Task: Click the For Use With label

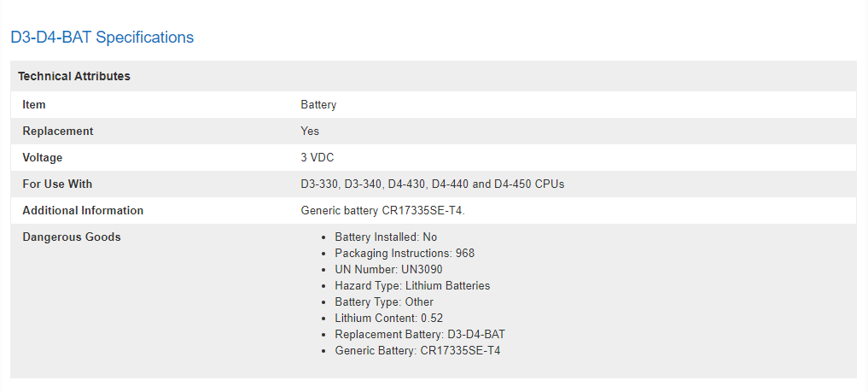Action: click(57, 184)
